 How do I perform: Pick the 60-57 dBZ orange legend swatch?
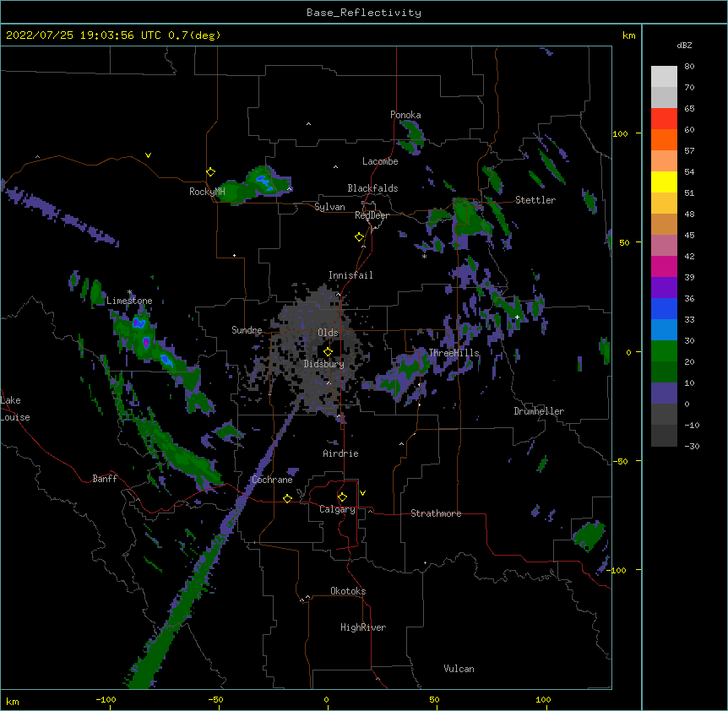point(664,139)
